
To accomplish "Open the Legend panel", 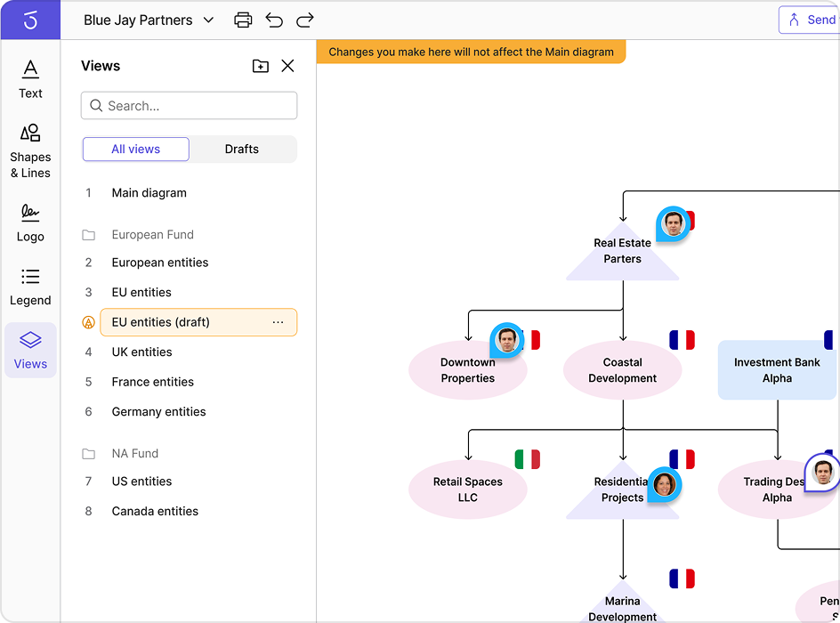I will coord(30,287).
